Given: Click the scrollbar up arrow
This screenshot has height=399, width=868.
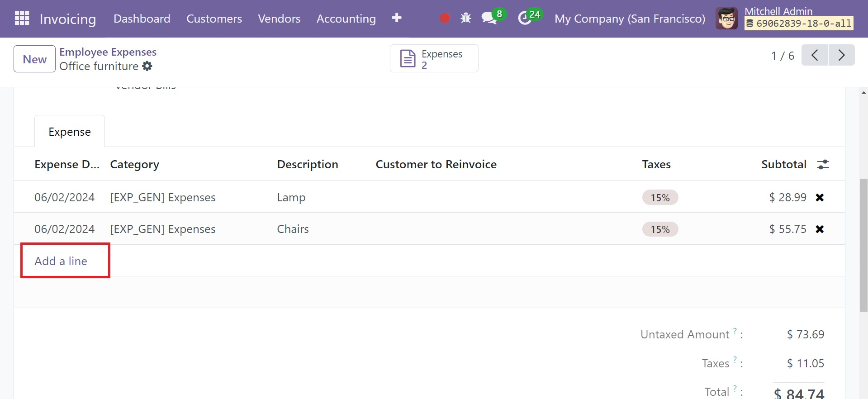Looking at the screenshot, I should [863, 92].
